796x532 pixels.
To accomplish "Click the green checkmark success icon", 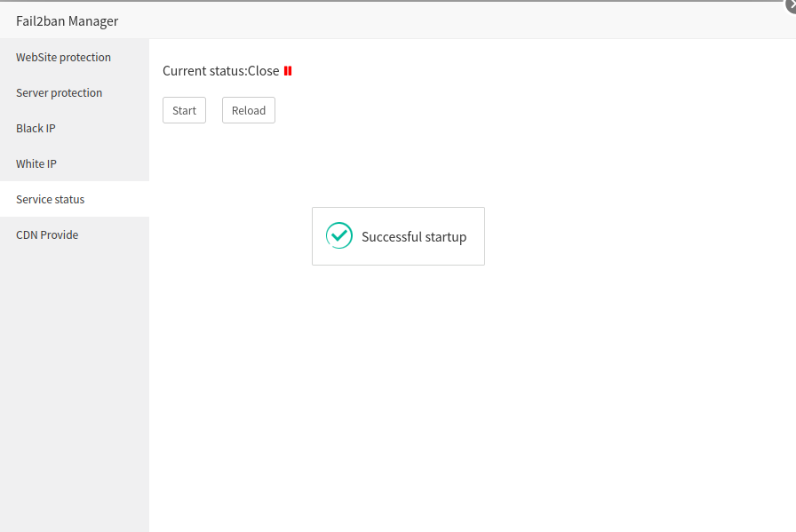I will (x=339, y=235).
